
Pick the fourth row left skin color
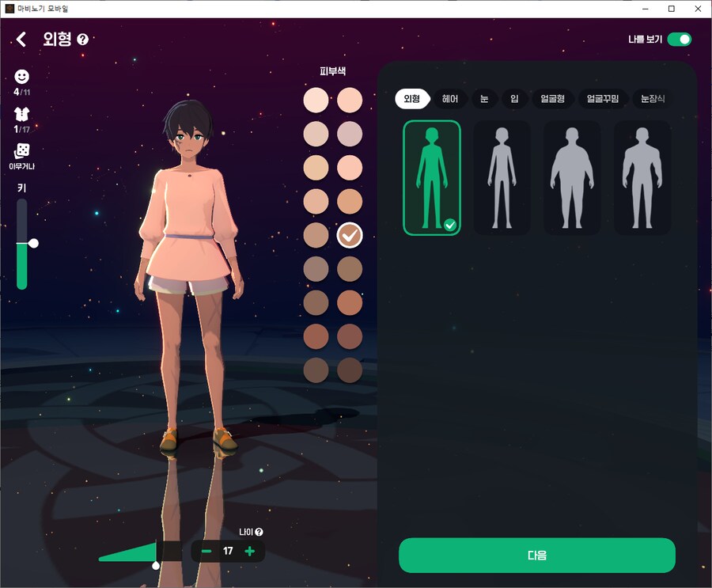[316, 201]
